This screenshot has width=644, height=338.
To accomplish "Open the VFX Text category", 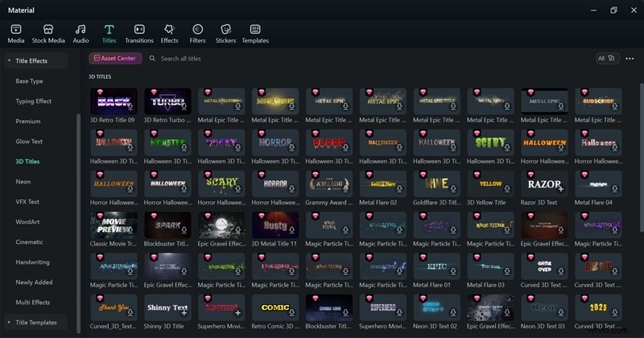I will 27,202.
